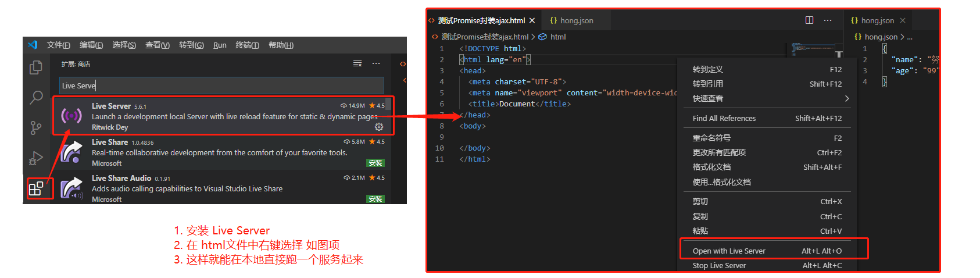Image resolution: width=980 pixels, height=278 pixels.
Task: Open the Extensions view icon
Action: coord(36,188)
